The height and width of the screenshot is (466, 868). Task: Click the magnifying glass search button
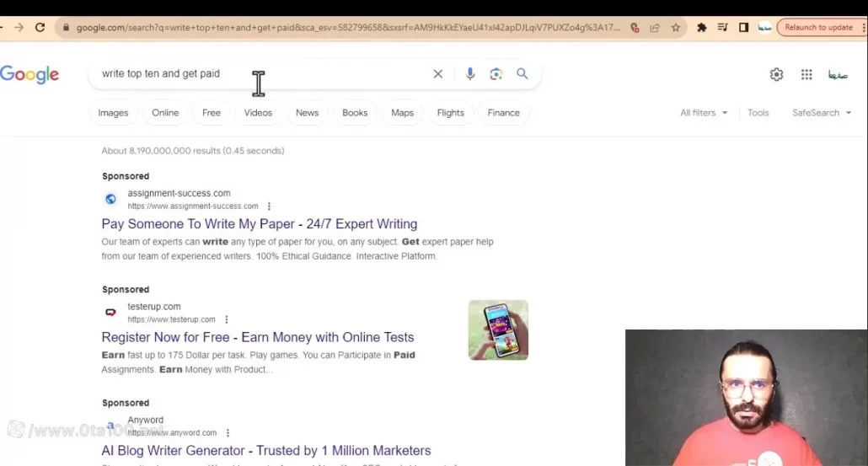point(522,74)
